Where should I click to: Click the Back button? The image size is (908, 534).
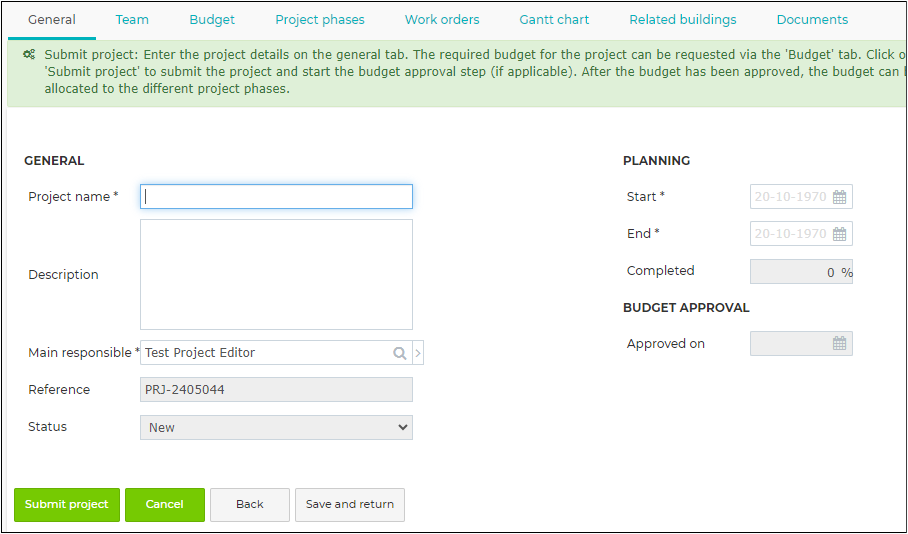(x=250, y=504)
